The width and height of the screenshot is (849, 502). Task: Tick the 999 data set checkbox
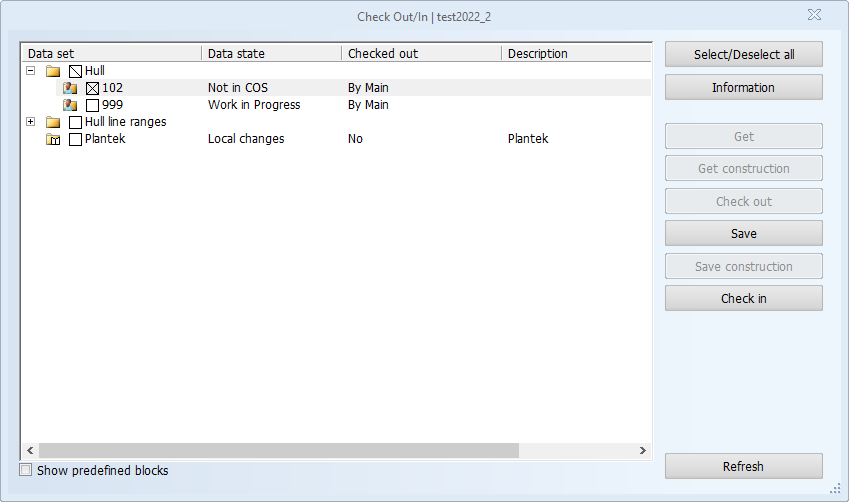pos(92,105)
